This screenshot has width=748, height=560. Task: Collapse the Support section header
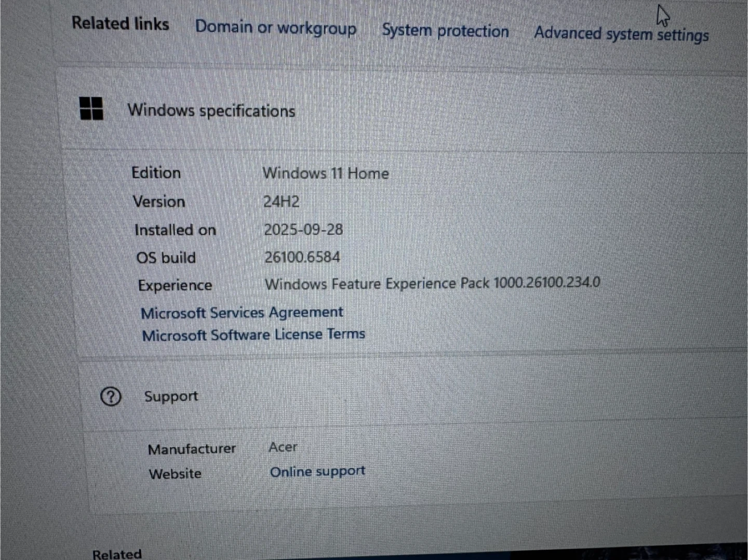coord(171,396)
